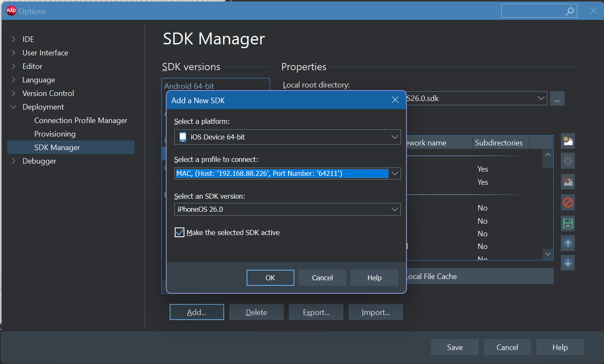Click the Local File Cache button
The height and width of the screenshot is (364, 604).
pyautogui.click(x=480, y=276)
